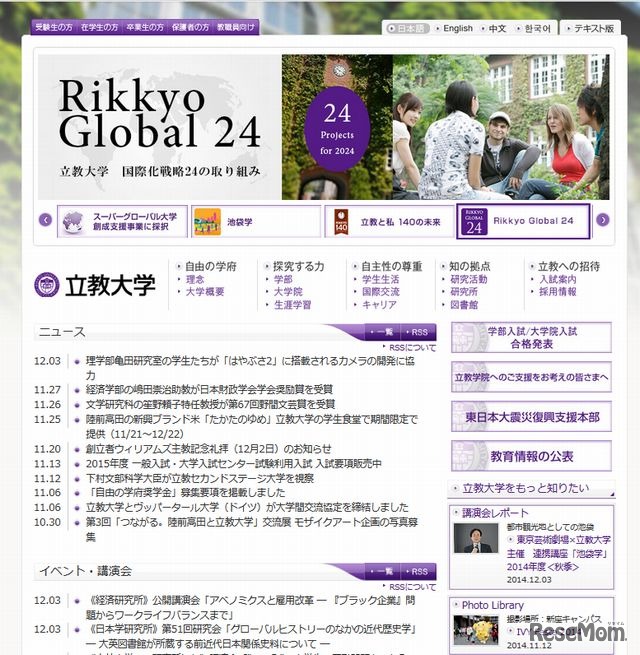Open the 探究する力 menu heading

tap(298, 266)
